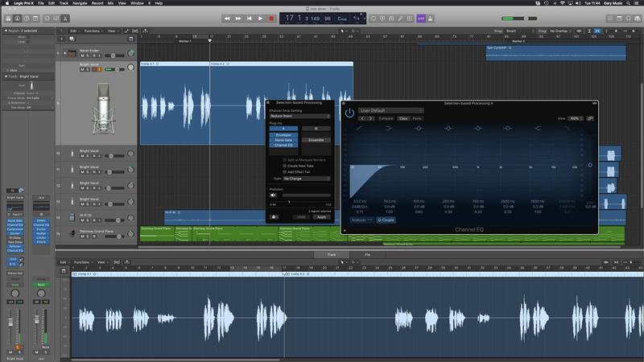Enable the Create New Take checkbox

tap(283, 167)
